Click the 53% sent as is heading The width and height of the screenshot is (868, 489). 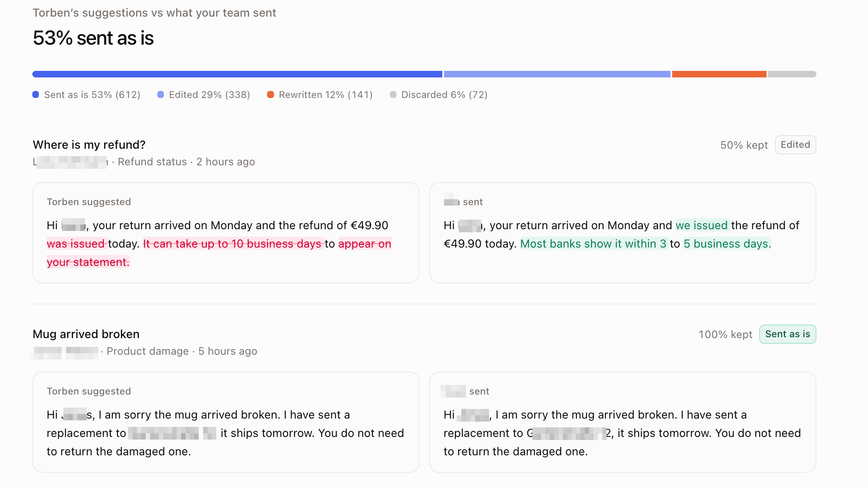[x=93, y=38]
